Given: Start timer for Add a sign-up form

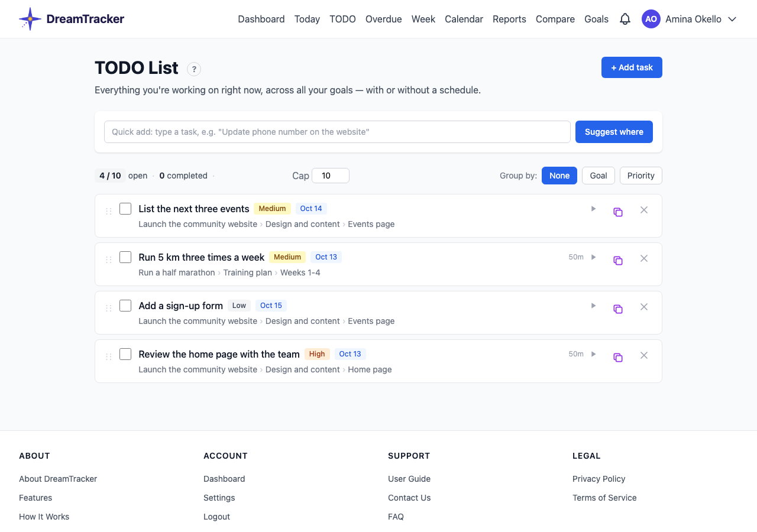Looking at the screenshot, I should click(x=593, y=306).
